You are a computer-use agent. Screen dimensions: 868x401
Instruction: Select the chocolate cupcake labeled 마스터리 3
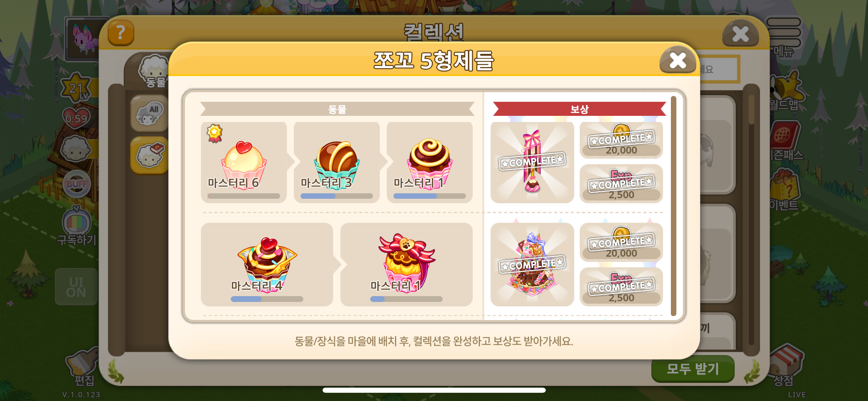click(x=337, y=162)
